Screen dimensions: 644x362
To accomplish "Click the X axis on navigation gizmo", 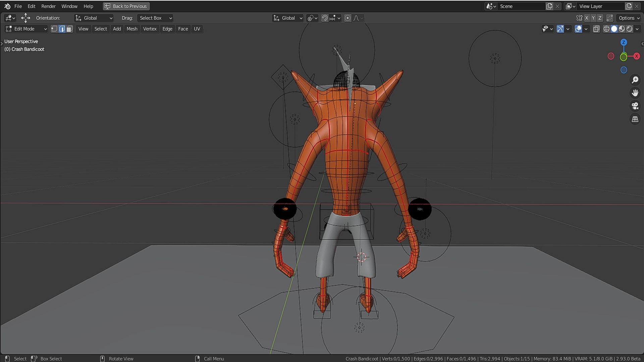I will pyautogui.click(x=636, y=56).
